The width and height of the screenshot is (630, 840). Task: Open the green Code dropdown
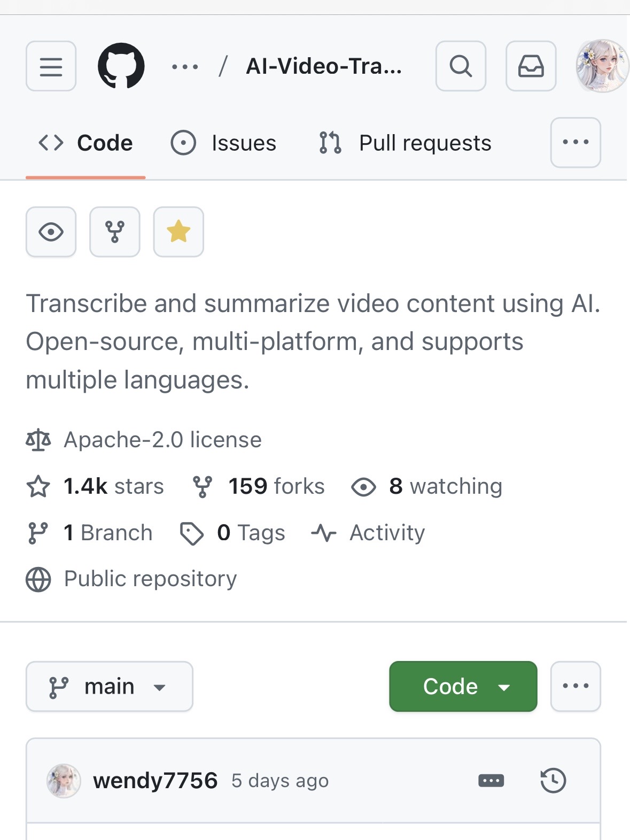tap(463, 687)
